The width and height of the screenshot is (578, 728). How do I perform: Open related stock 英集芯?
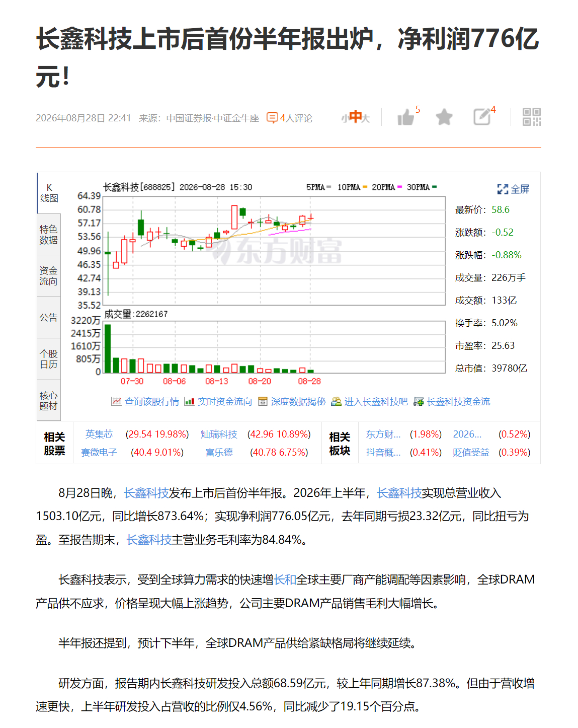tap(99, 434)
